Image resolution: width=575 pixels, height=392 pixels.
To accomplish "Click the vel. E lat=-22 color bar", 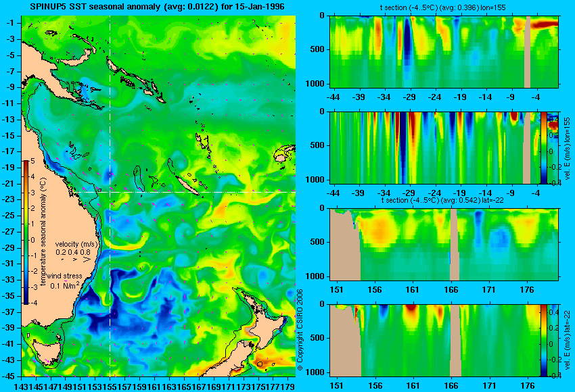I will coord(543,340).
